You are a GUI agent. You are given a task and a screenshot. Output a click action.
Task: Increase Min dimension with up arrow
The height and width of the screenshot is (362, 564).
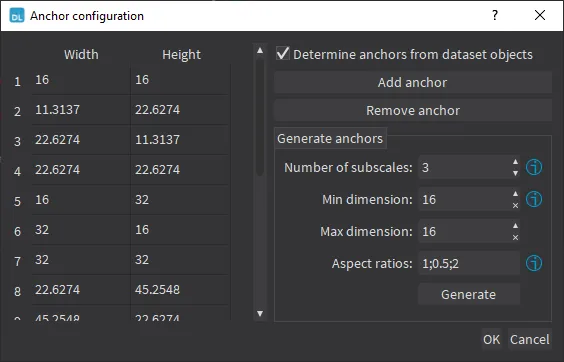pyautogui.click(x=515, y=194)
